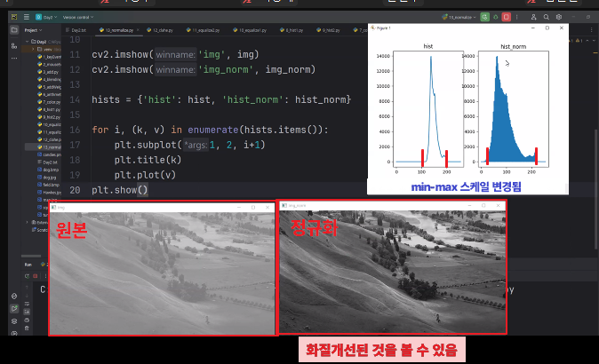
Task: Open field.bmp in the project tree
Action: click(49, 185)
